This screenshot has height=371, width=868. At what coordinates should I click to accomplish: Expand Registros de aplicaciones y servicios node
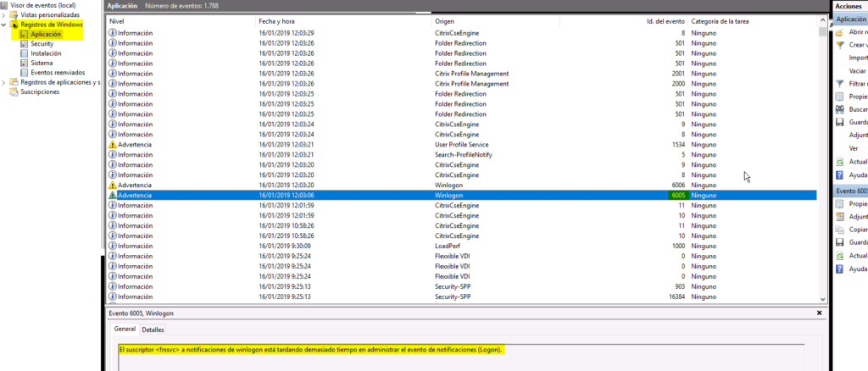pyautogui.click(x=4, y=82)
